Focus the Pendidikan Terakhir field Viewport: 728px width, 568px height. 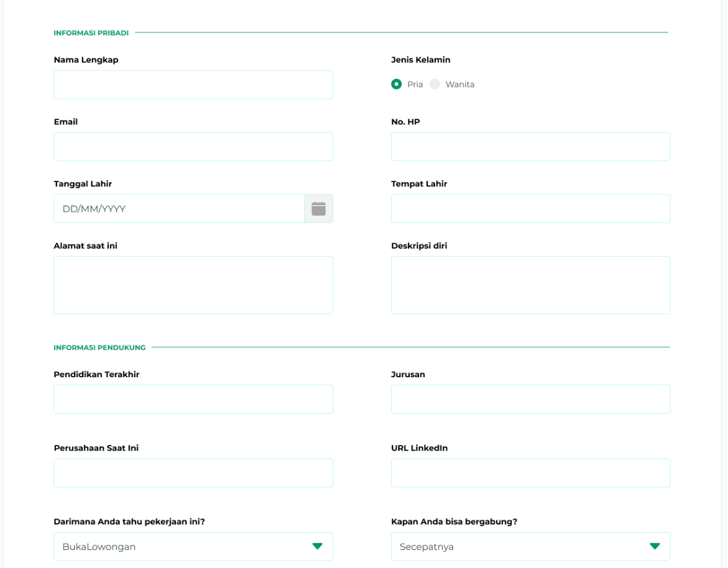(x=193, y=399)
